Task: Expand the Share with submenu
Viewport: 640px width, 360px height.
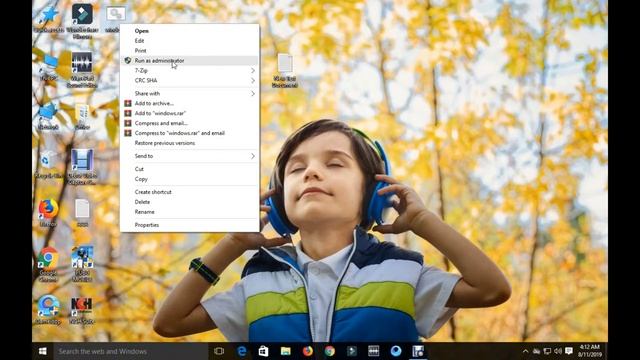Action: pos(189,93)
